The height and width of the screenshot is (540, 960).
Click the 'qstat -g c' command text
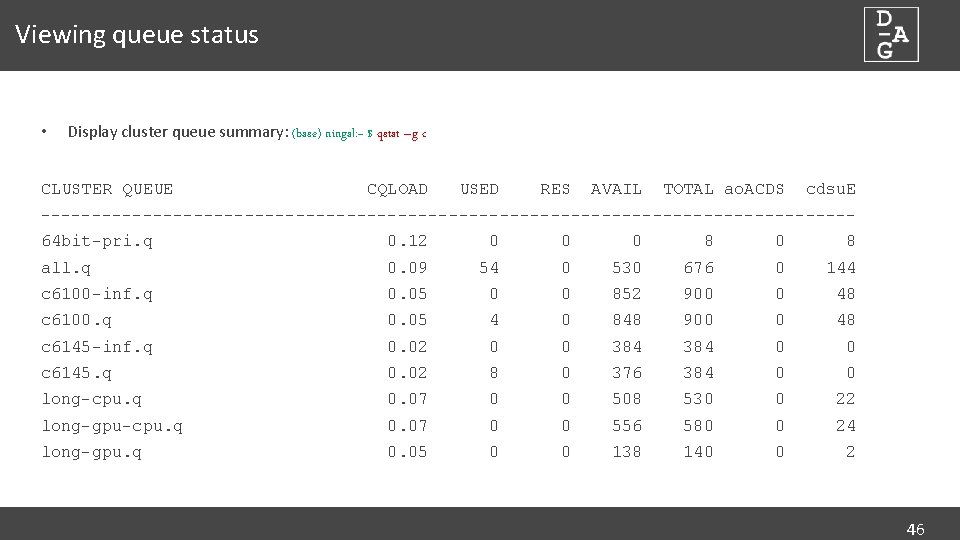402,133
